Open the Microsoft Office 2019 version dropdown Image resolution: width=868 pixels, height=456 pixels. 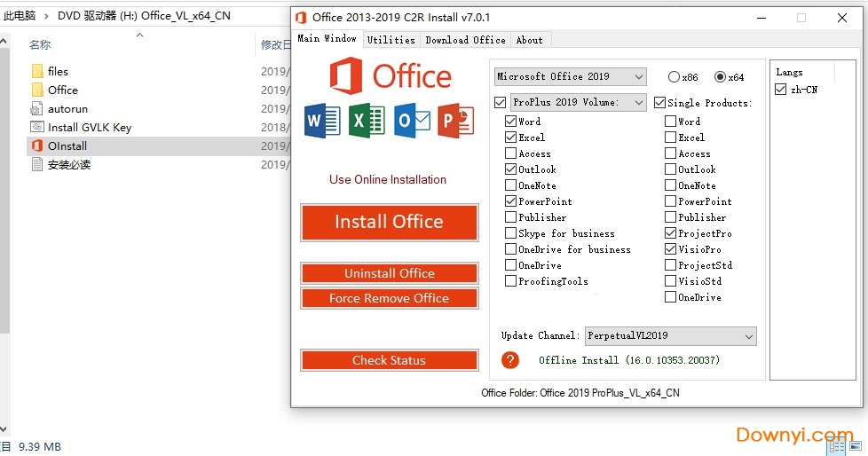coord(570,77)
